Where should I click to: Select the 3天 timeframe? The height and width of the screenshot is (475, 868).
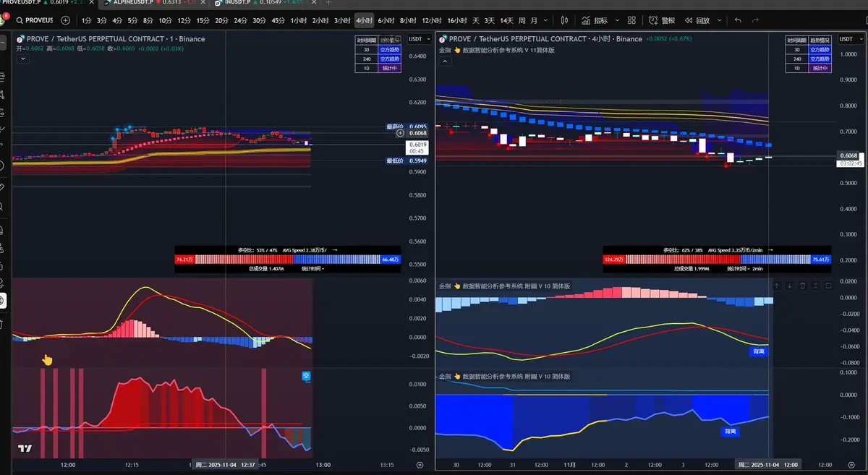coord(490,20)
